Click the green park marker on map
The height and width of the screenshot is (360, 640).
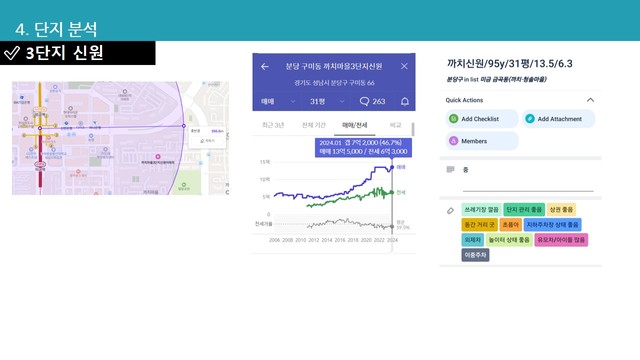184,185
